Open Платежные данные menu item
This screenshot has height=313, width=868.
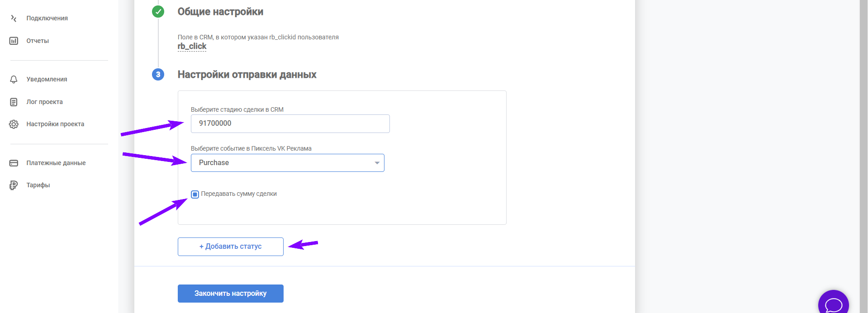point(56,163)
